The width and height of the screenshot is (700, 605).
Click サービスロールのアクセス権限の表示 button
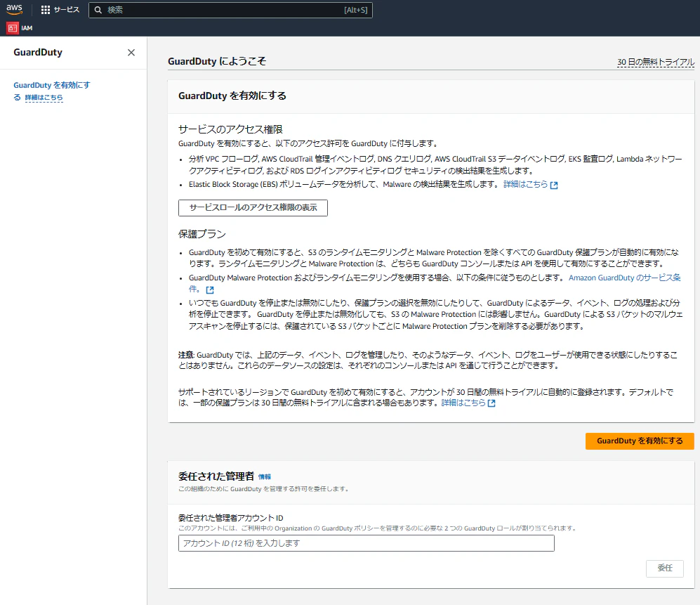[x=253, y=208]
